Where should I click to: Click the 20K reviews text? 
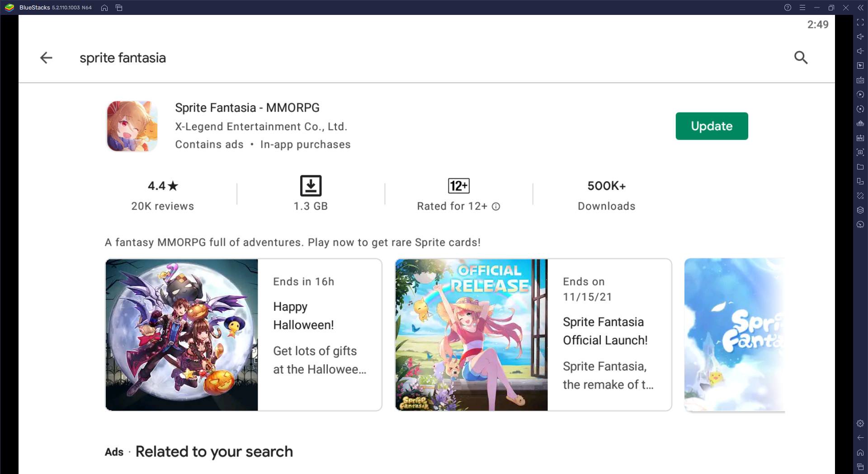163,206
